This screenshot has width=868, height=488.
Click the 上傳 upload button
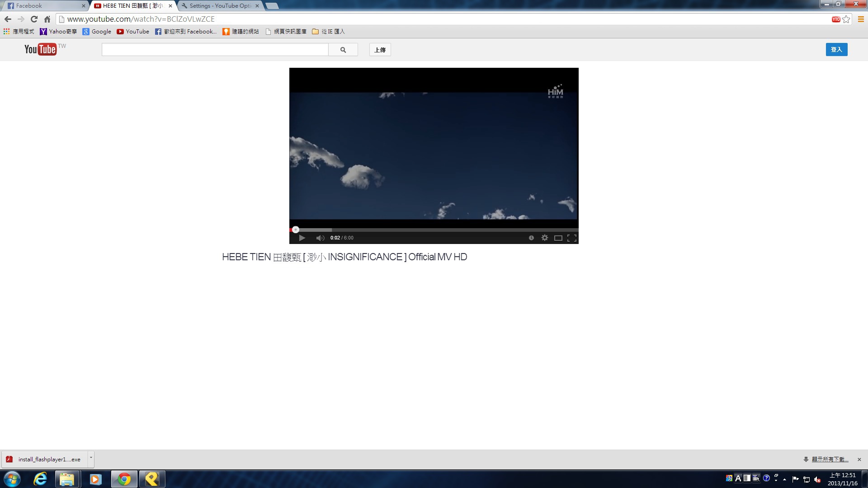point(380,50)
